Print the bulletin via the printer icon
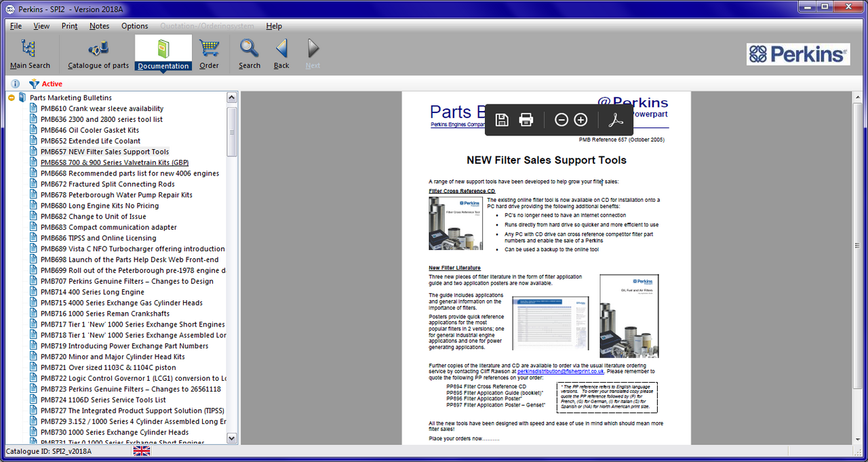The height and width of the screenshot is (462, 868). pos(526,119)
